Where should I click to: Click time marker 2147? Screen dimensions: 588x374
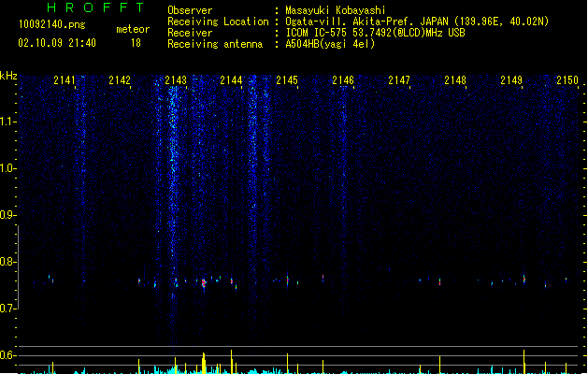point(399,80)
